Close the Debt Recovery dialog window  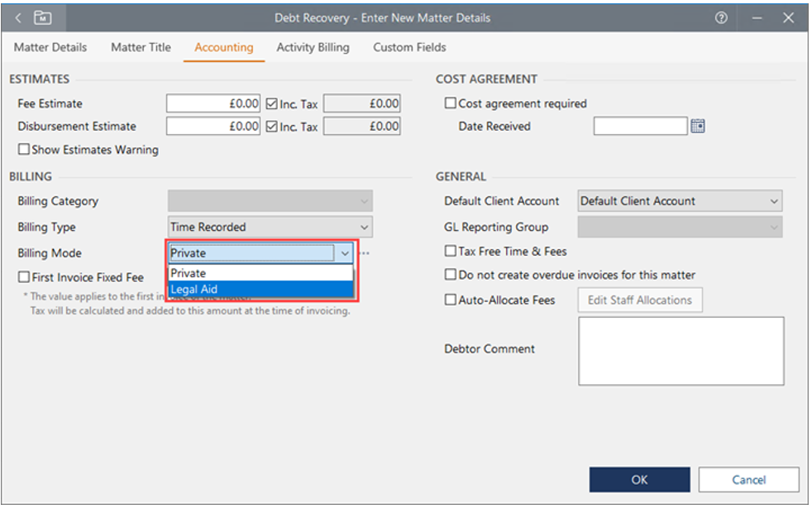coord(788,17)
